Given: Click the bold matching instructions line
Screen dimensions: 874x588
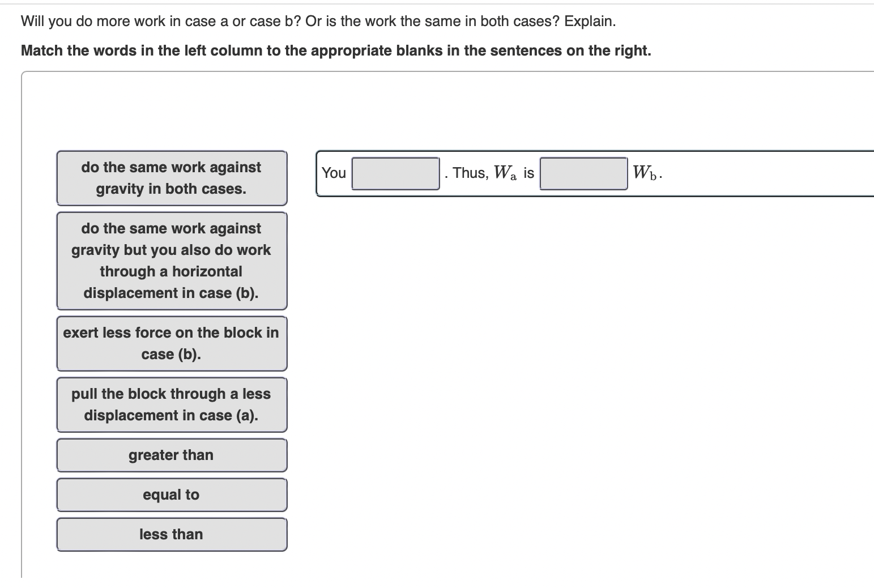Looking at the screenshot, I should 335,50.
